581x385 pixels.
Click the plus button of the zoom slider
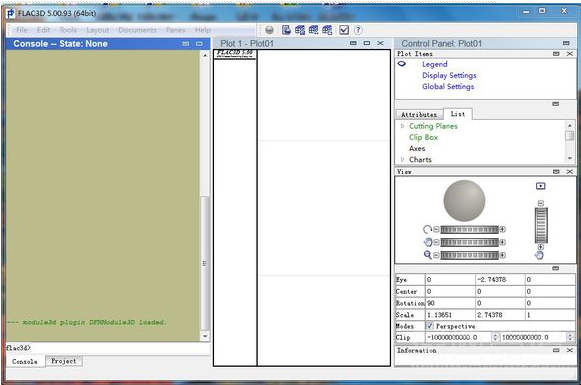[x=502, y=255]
